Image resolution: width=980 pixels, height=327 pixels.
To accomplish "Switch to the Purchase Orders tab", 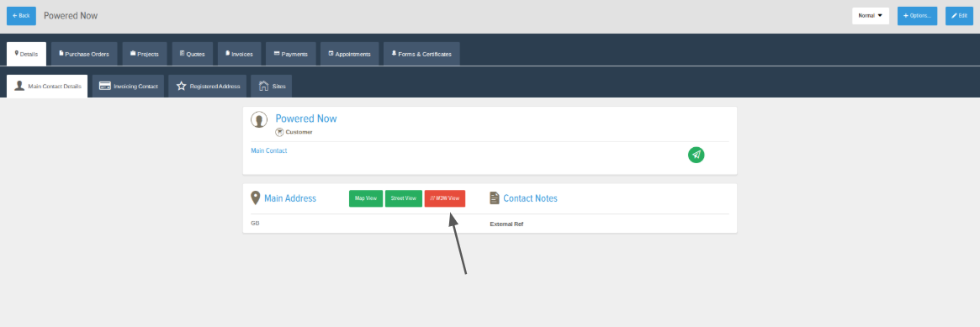I will (84, 54).
